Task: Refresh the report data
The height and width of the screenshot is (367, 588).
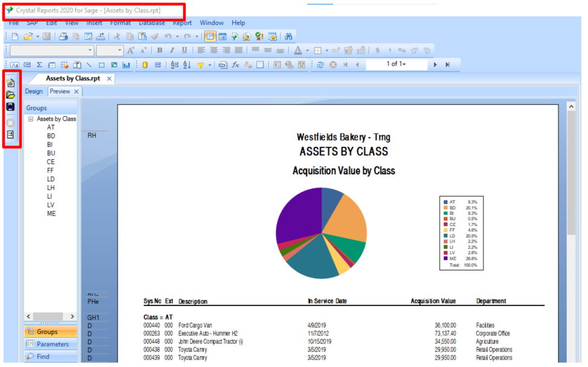Action: [320, 65]
